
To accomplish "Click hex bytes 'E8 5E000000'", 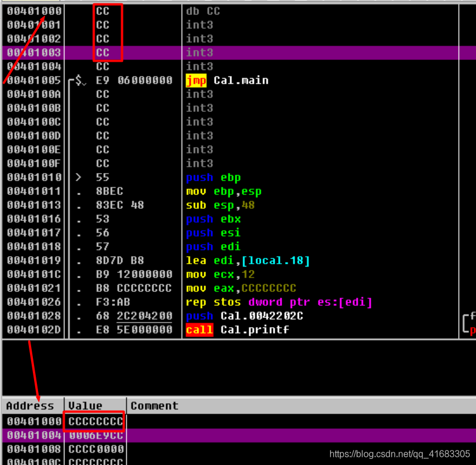I will click(134, 330).
